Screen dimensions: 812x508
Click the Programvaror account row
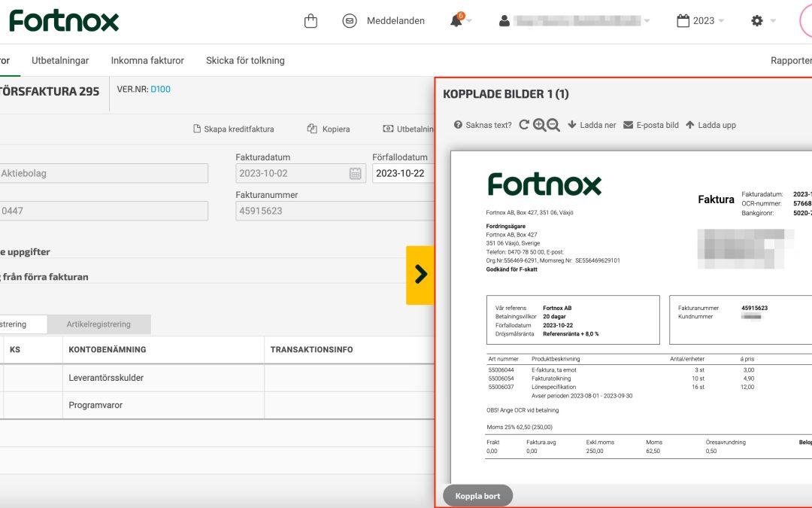point(217,406)
